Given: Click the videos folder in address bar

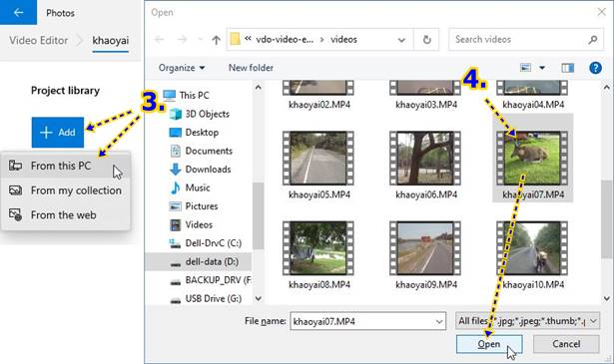Looking at the screenshot, I should click(x=343, y=40).
